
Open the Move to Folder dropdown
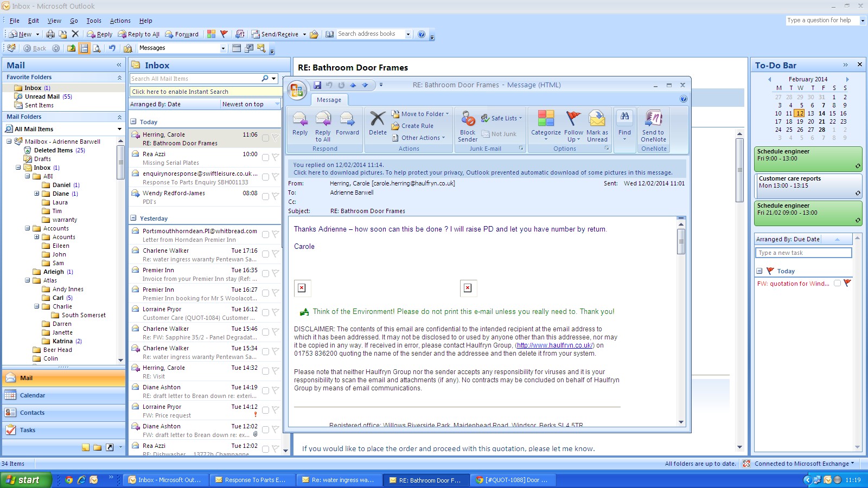pyautogui.click(x=447, y=114)
